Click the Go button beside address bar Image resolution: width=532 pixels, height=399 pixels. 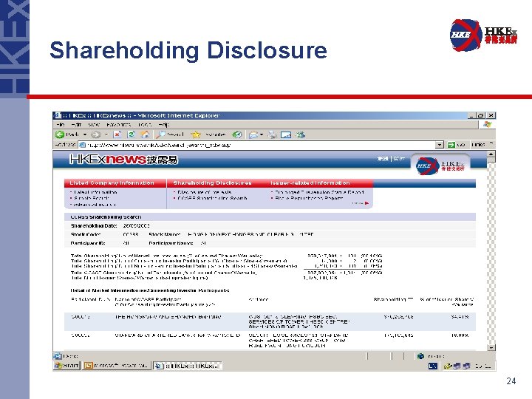coord(456,145)
